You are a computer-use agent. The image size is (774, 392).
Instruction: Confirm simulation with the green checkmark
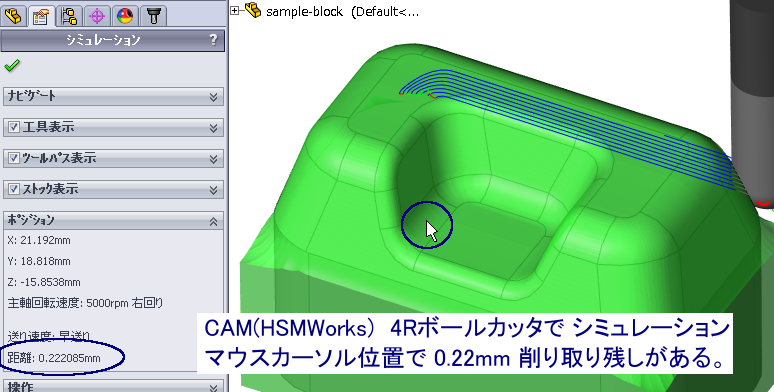(11, 65)
